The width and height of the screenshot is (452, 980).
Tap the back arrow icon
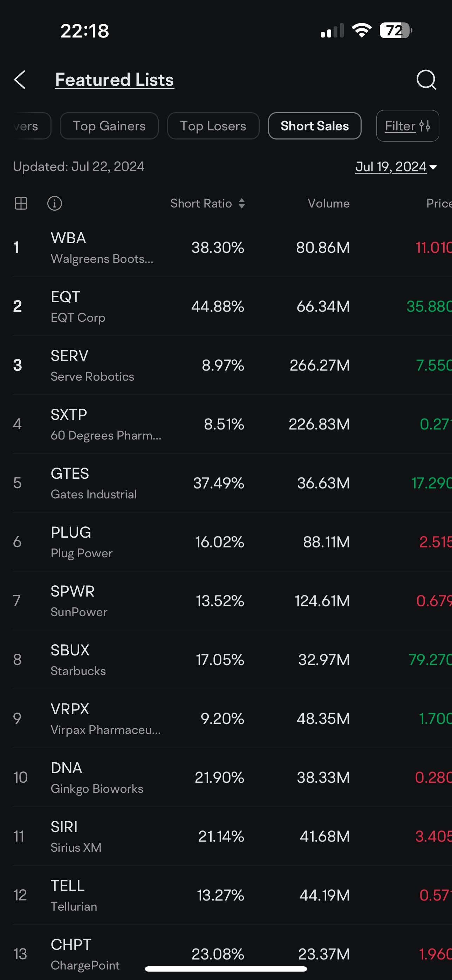(20, 80)
